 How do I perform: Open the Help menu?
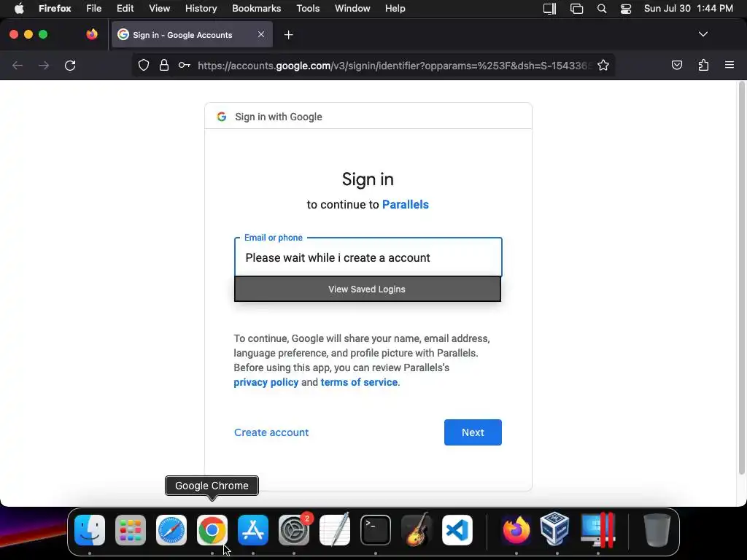click(x=395, y=8)
